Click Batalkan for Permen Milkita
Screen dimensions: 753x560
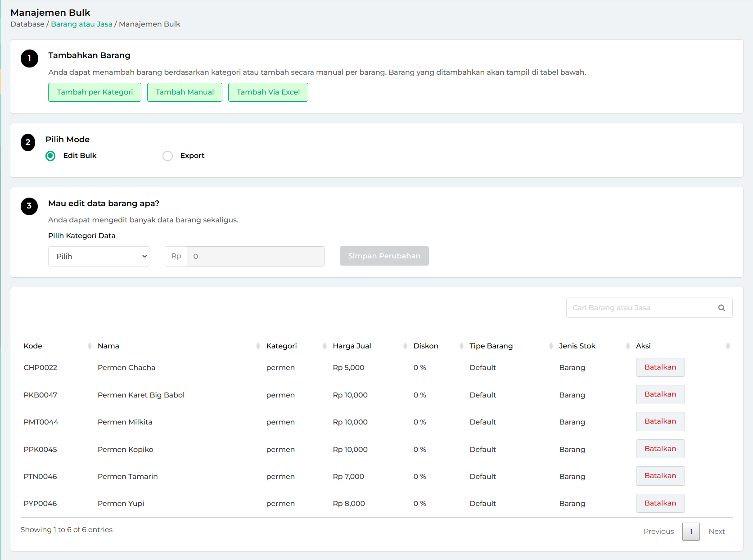coord(660,421)
